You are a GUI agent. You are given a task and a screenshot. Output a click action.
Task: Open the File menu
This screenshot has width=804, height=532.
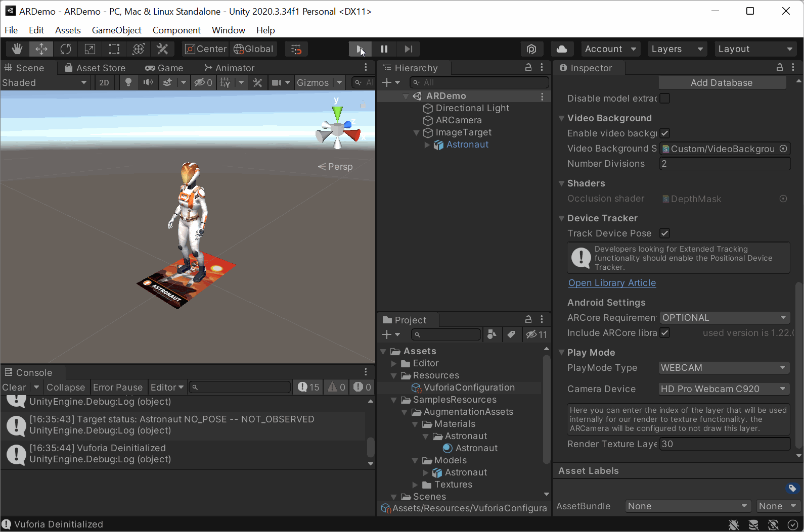pos(11,30)
